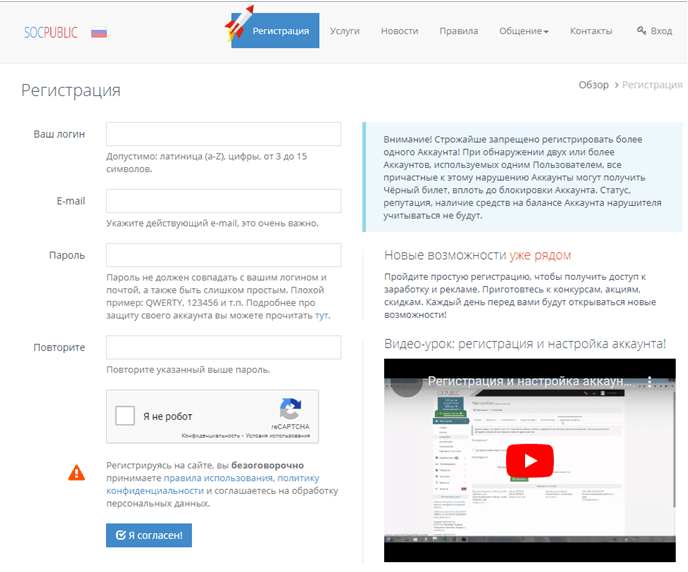Image resolution: width=688 pixels, height=572 pixels.
Task: Open the 'правила использования' link
Action: [218, 478]
